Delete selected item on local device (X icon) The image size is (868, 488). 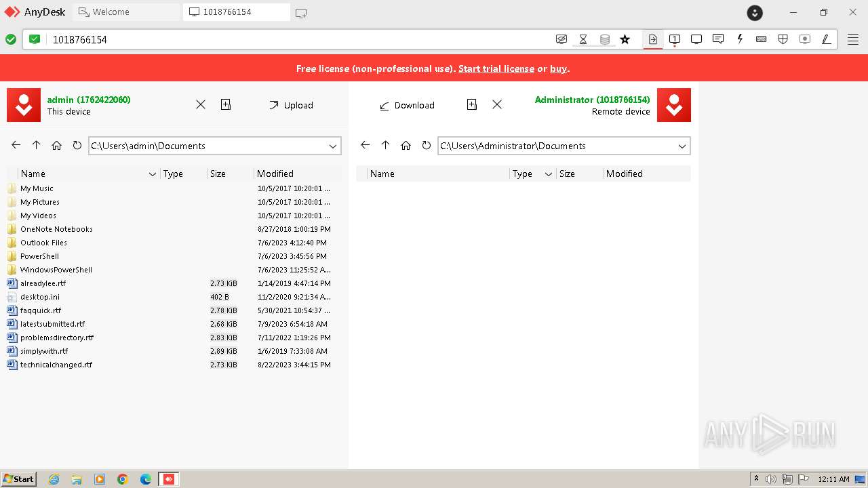201,104
